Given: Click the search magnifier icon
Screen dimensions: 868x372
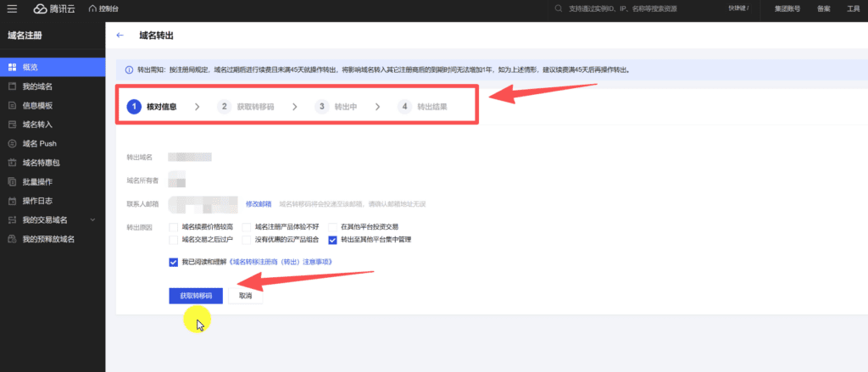Looking at the screenshot, I should point(559,8).
